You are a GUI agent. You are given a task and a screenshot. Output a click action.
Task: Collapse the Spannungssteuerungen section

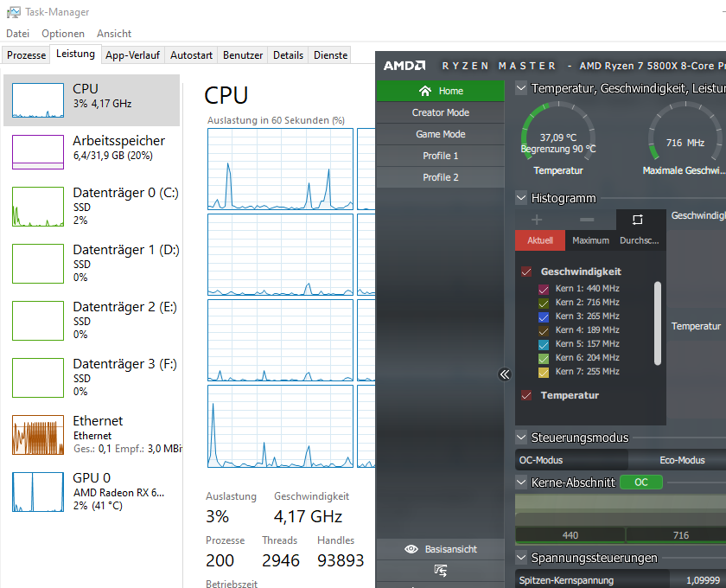(521, 558)
